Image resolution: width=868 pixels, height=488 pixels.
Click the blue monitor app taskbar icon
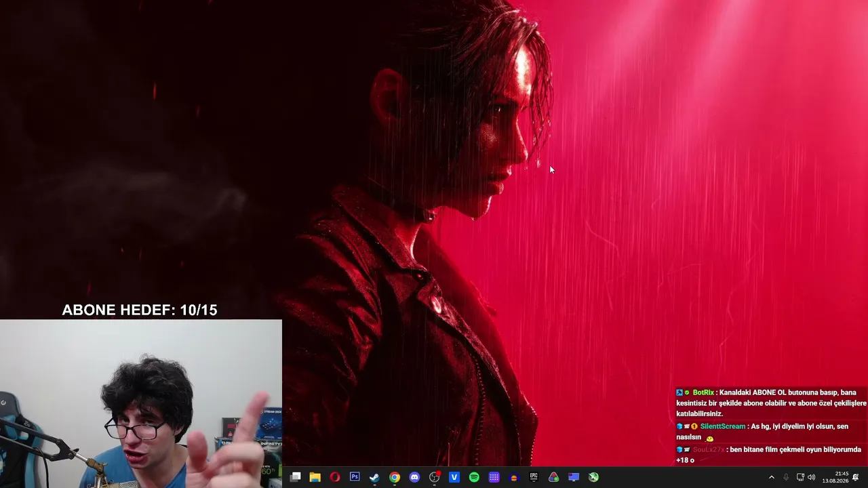pyautogui.click(x=574, y=477)
